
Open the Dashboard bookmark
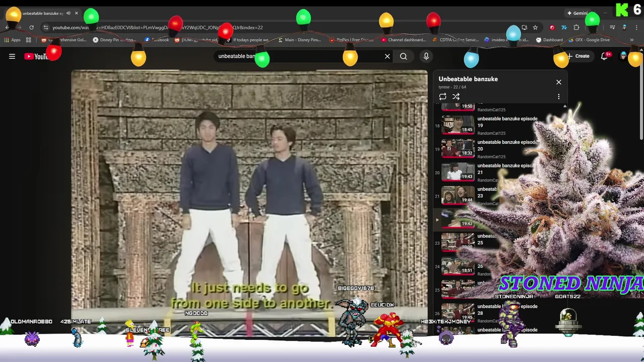[x=549, y=40]
